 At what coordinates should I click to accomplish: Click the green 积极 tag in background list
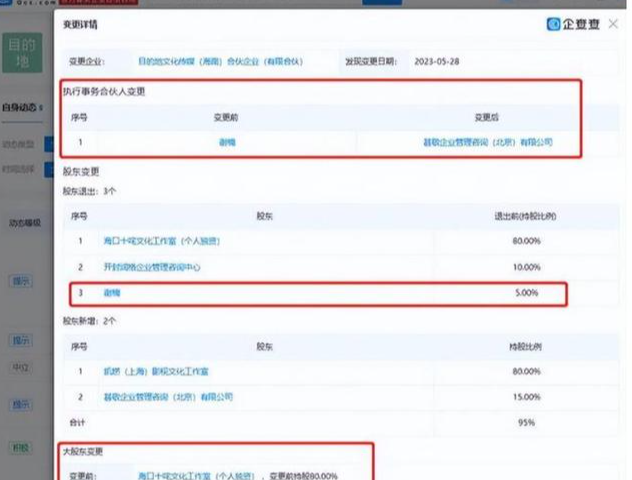pos(21,447)
